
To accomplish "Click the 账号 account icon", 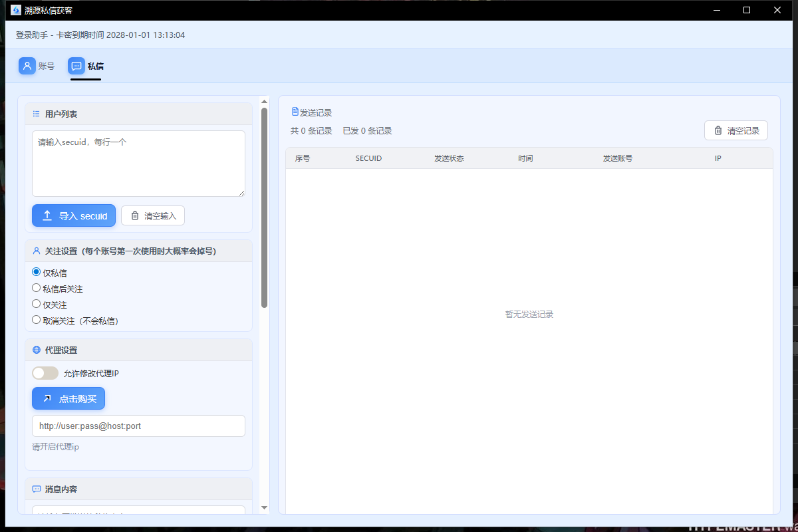I will coord(27,66).
